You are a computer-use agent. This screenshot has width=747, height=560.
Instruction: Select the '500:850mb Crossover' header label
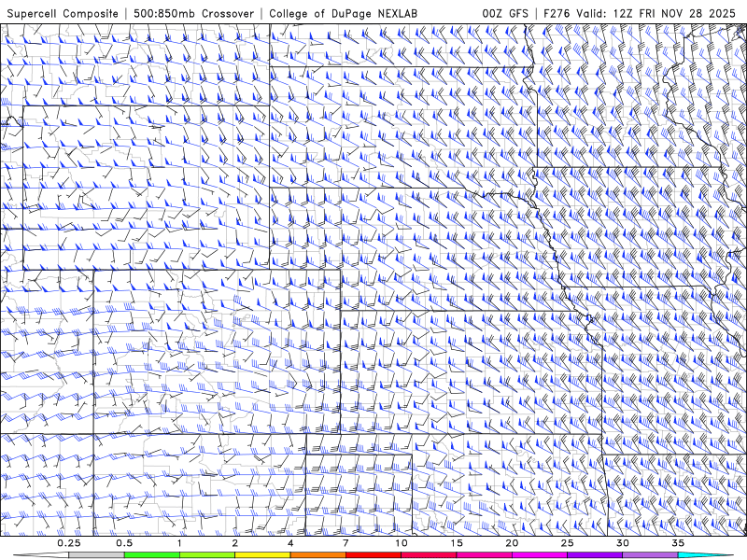[x=193, y=13]
